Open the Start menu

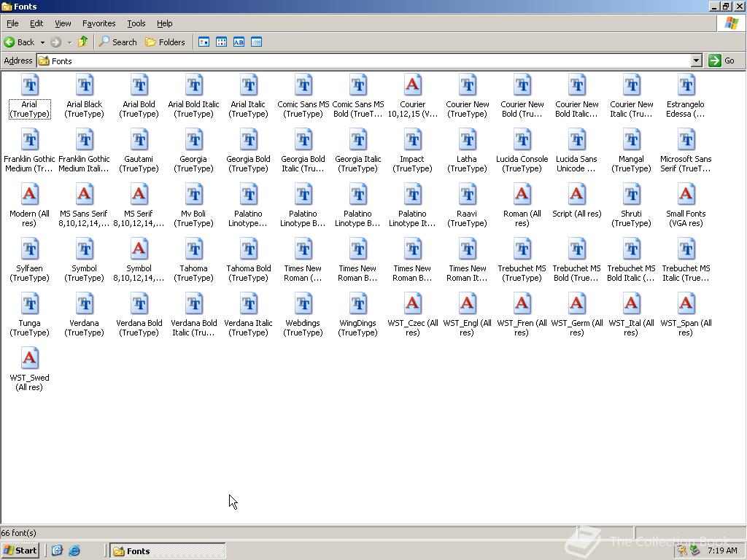20,551
